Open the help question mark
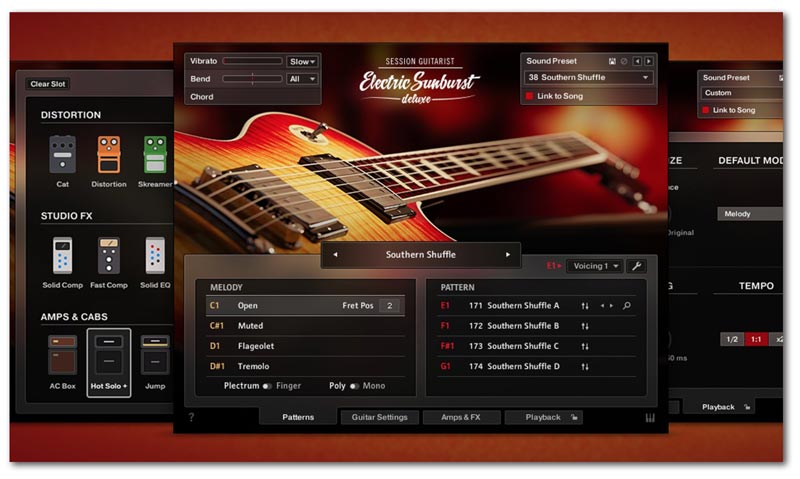800x479 pixels. pyautogui.click(x=191, y=417)
